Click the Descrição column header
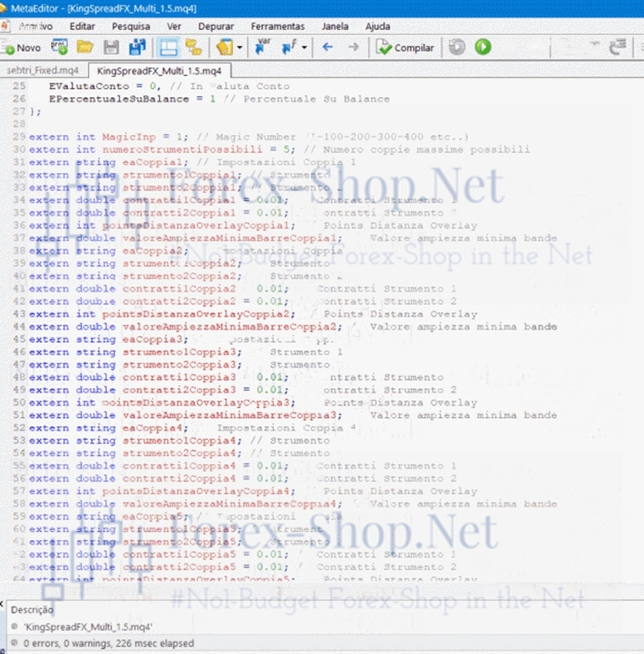This screenshot has height=654, width=644. [32, 610]
